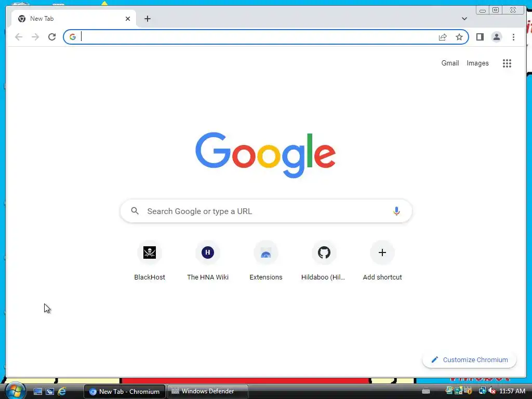
Task: Reload the page with the refresh icon
Action: 52,37
